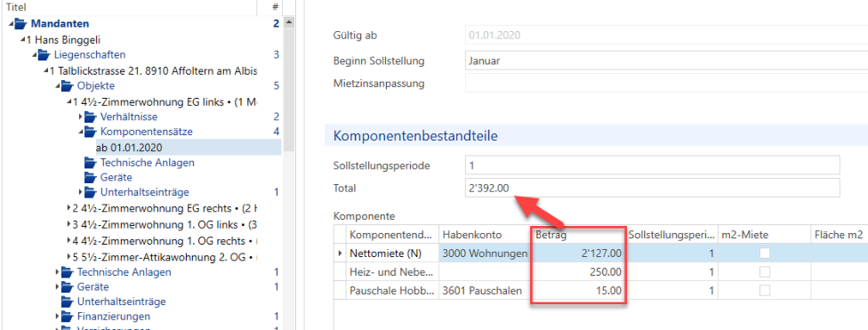Click the Beginn Sollstellung field showing Januar

(666, 60)
